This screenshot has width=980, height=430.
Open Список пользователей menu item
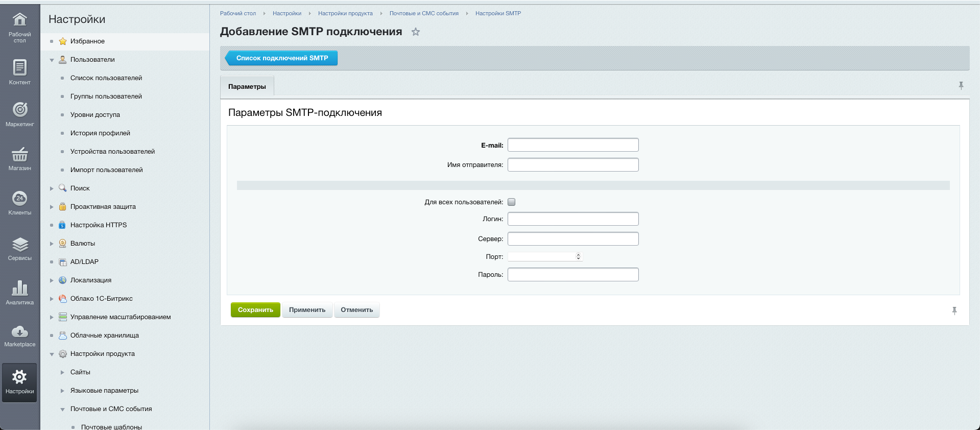click(106, 78)
